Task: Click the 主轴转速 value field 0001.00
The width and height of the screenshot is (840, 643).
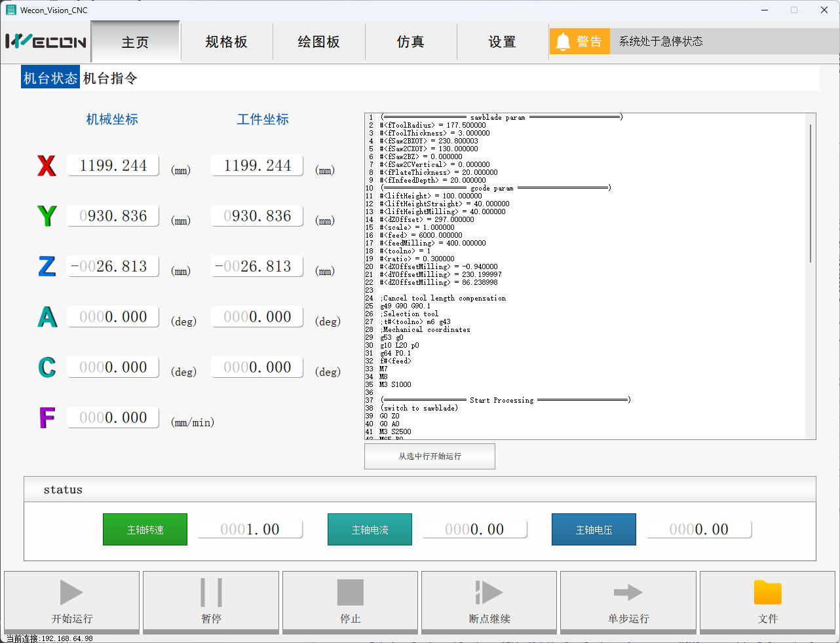Action: (x=250, y=529)
